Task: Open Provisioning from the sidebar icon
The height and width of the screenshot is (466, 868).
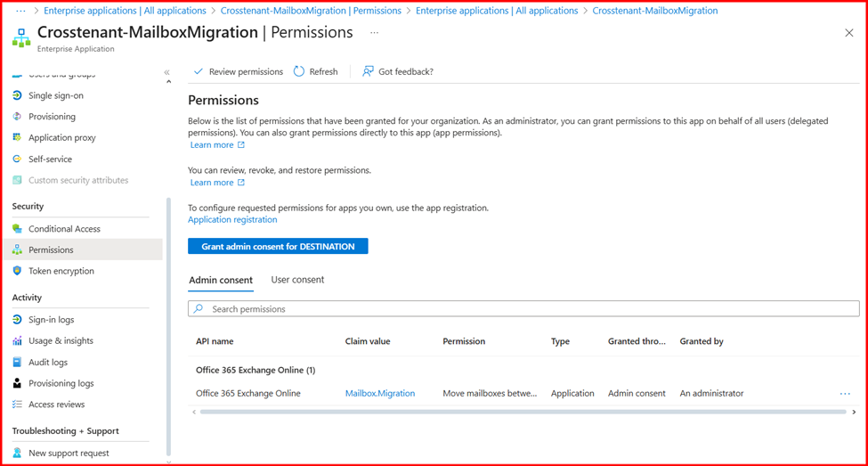Action: (x=17, y=117)
